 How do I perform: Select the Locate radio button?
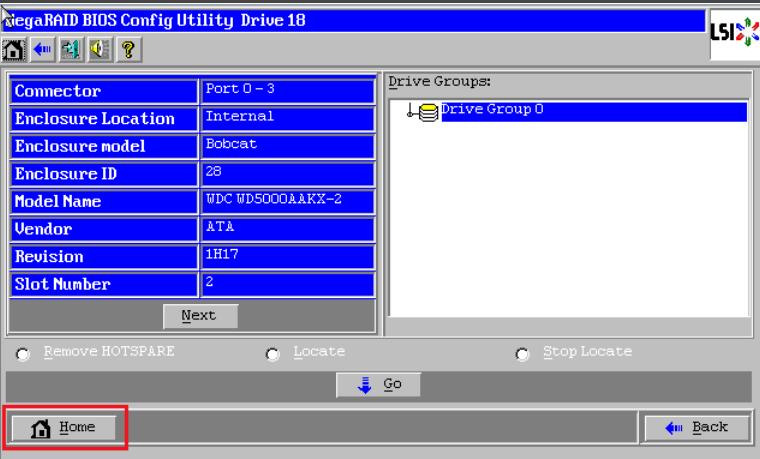coord(272,354)
